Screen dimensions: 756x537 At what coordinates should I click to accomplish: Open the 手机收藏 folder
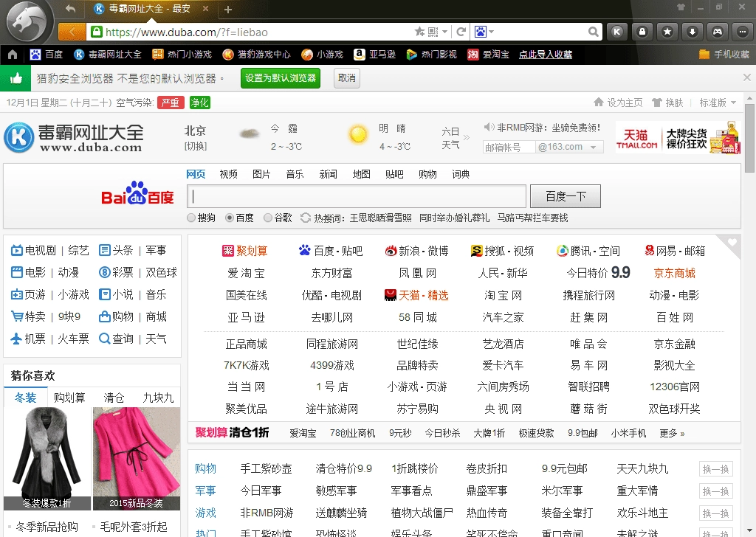point(724,55)
